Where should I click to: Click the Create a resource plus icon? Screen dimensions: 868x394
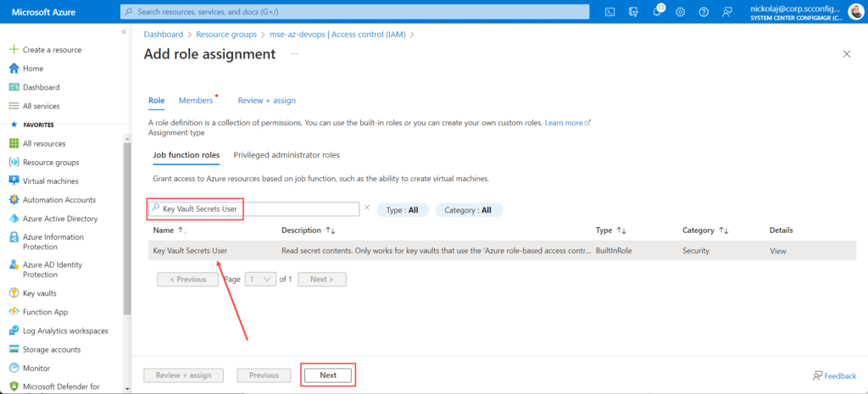(x=14, y=50)
